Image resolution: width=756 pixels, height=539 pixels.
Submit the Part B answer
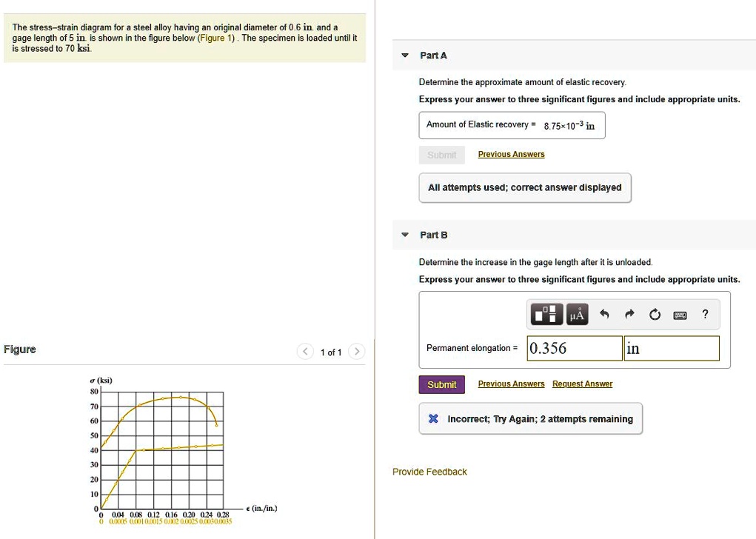pos(442,384)
